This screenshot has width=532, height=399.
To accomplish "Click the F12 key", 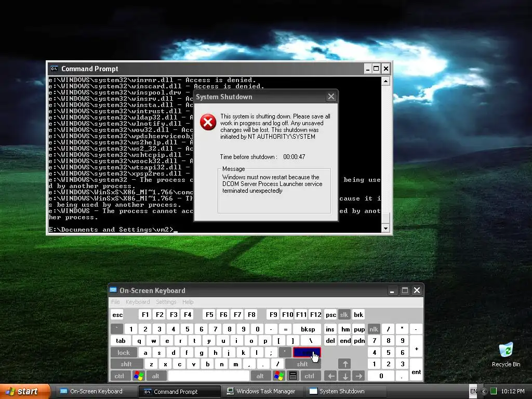I will pos(315,314).
